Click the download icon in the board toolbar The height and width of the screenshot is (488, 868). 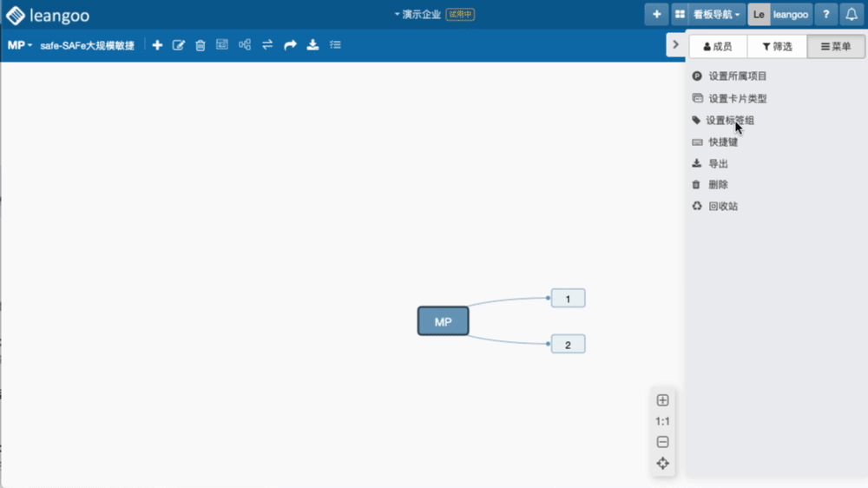(312, 45)
